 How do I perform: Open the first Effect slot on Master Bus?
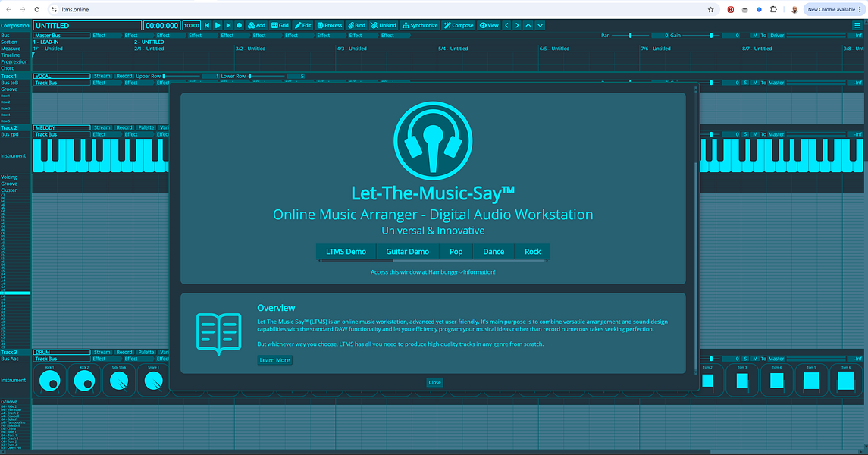pyautogui.click(x=106, y=36)
